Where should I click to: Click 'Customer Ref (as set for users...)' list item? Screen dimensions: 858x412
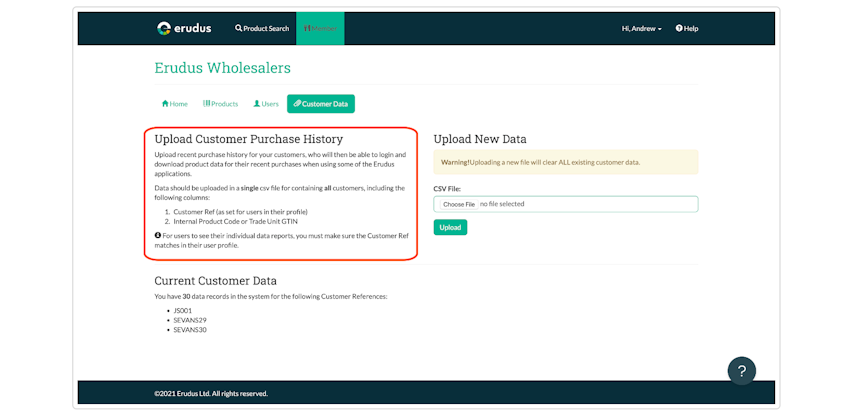(241, 212)
